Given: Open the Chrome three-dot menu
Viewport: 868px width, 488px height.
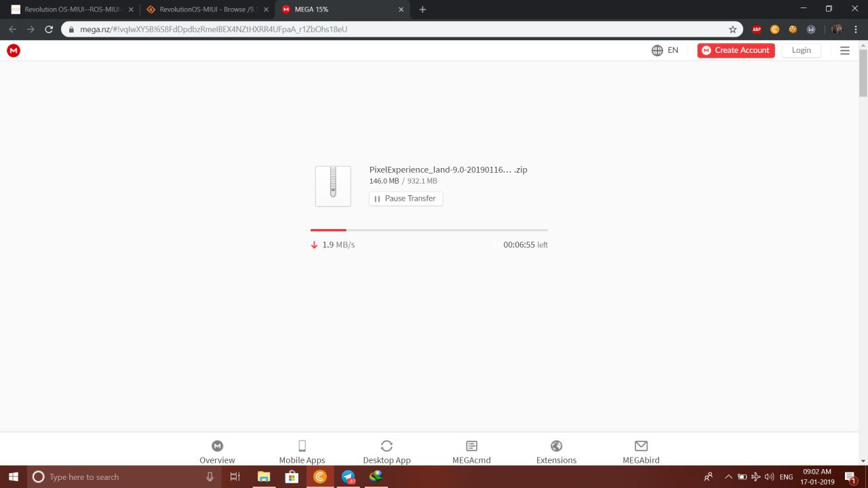Looking at the screenshot, I should tap(856, 29).
